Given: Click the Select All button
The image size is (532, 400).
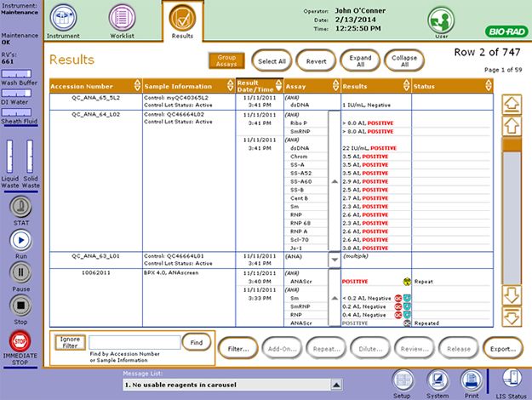Looking at the screenshot, I should (x=272, y=61).
